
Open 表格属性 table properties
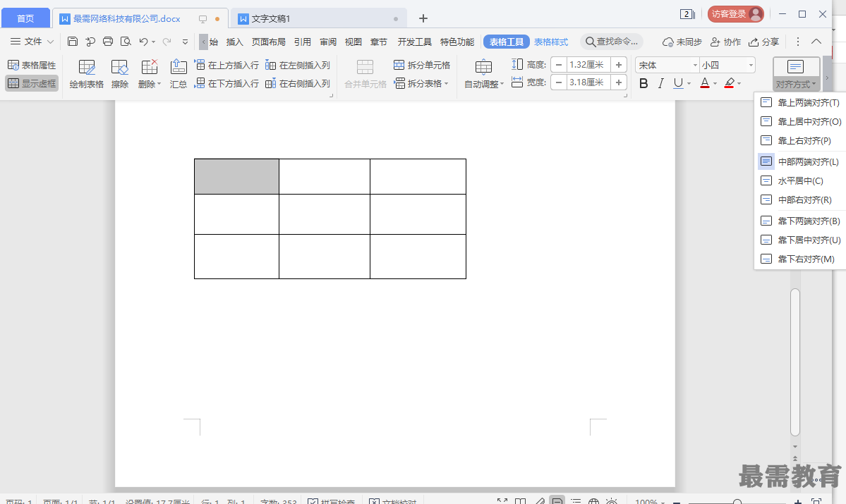(x=32, y=66)
